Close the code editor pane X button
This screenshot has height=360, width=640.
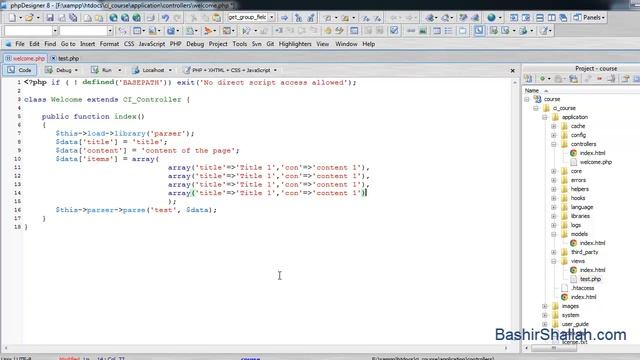513,71
